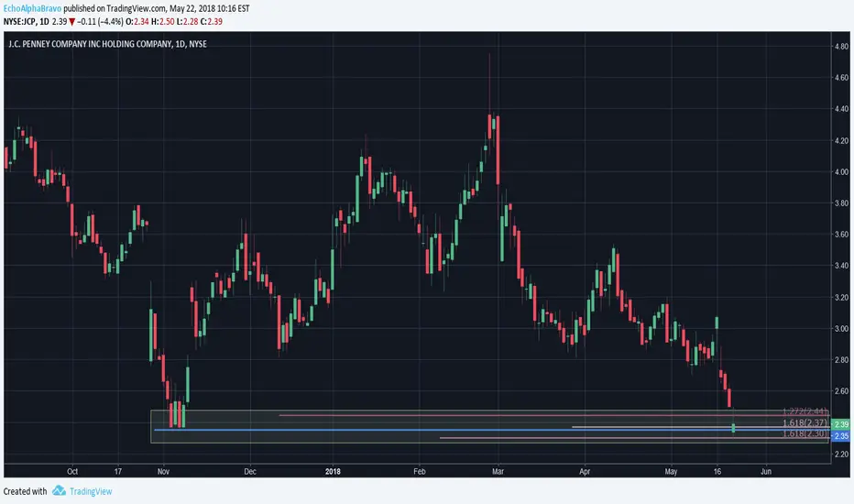Click the Feb label on time axis
This screenshot has height=504, width=854.
[x=420, y=471]
